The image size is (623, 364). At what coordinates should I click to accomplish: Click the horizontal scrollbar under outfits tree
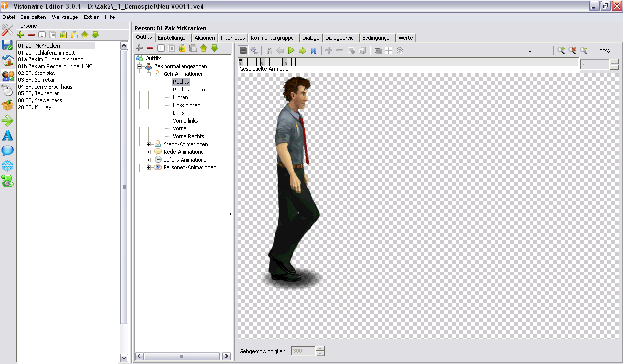(182, 356)
